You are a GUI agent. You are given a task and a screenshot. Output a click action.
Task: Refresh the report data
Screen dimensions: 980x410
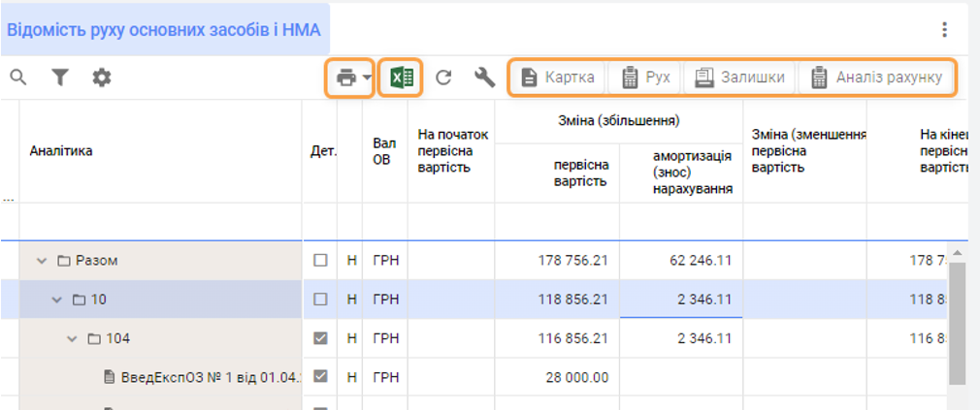[x=443, y=78]
